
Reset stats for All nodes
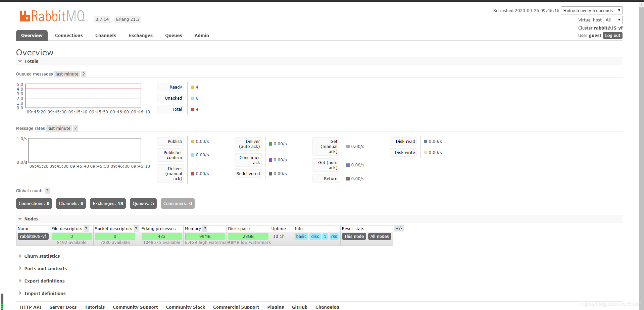(380, 237)
